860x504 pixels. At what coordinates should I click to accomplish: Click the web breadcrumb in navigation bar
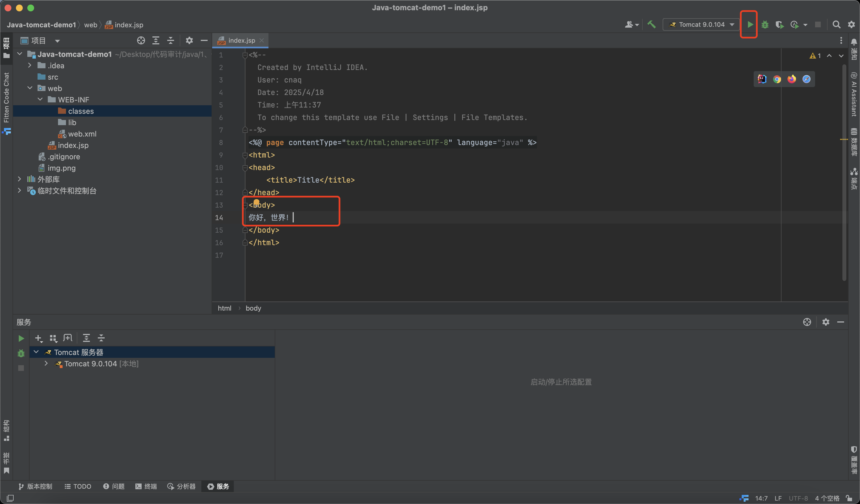coord(90,25)
